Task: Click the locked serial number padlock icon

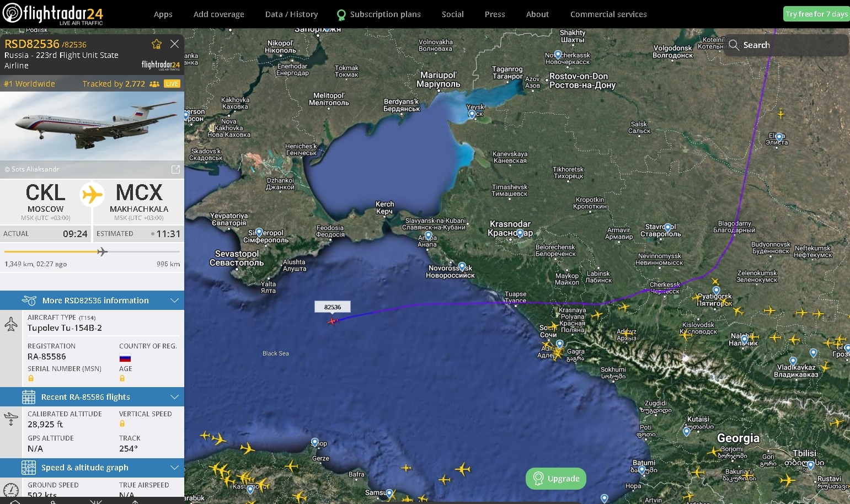Action: [31, 378]
